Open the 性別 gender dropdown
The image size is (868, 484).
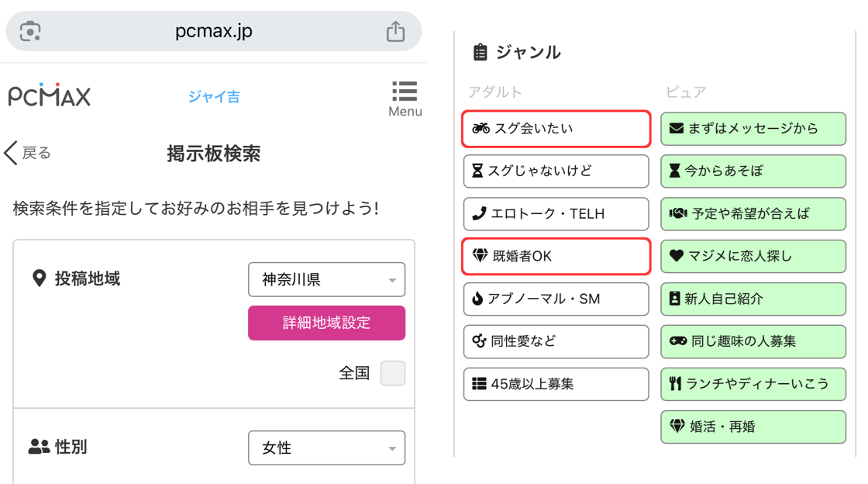[x=326, y=448]
